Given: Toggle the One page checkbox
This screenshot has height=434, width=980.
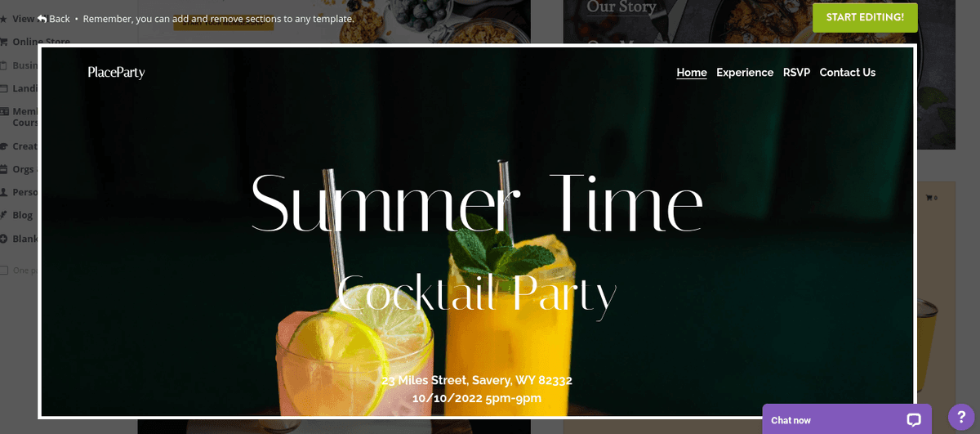Looking at the screenshot, I should 4,270.
